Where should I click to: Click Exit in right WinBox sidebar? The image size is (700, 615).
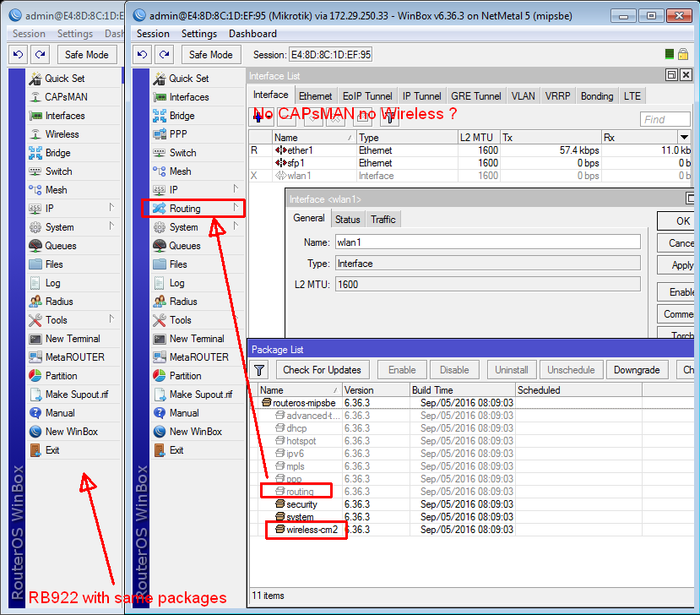coord(176,450)
